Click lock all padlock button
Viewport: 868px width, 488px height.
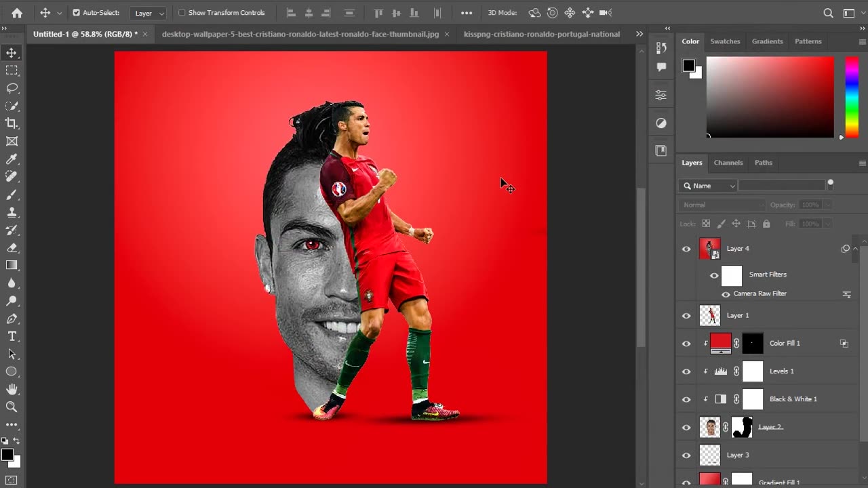(766, 224)
